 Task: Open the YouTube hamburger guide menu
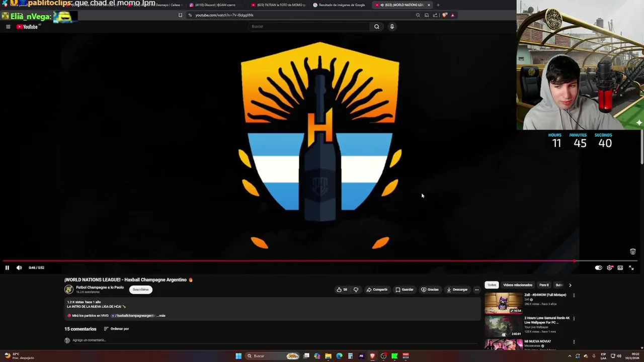click(8, 27)
